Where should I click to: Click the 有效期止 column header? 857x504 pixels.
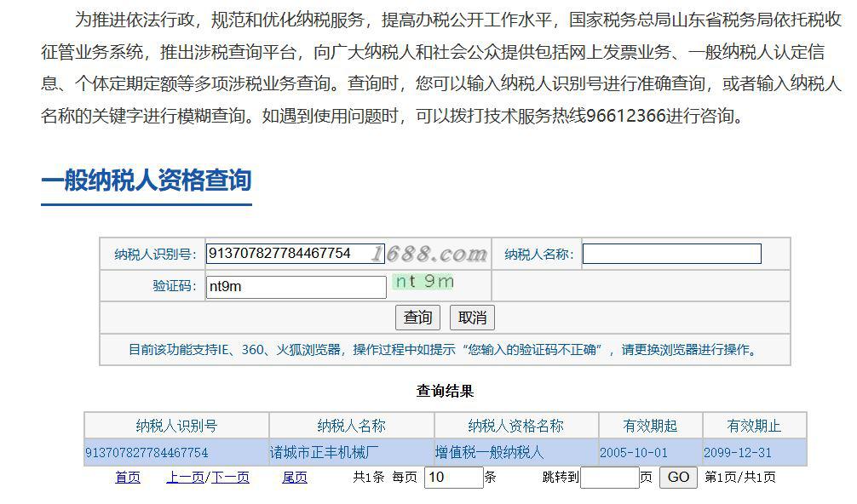point(755,426)
